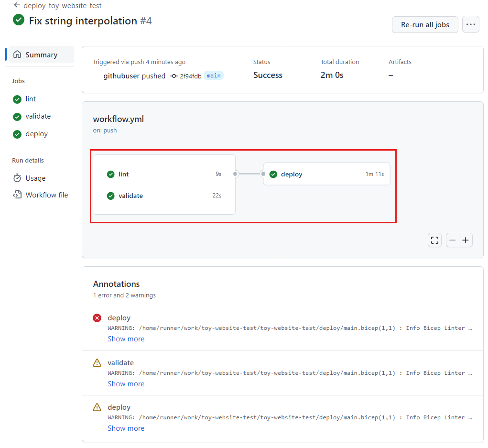Expand Show more on deploy warning annotation
The width and height of the screenshot is (488, 448).
click(x=126, y=428)
